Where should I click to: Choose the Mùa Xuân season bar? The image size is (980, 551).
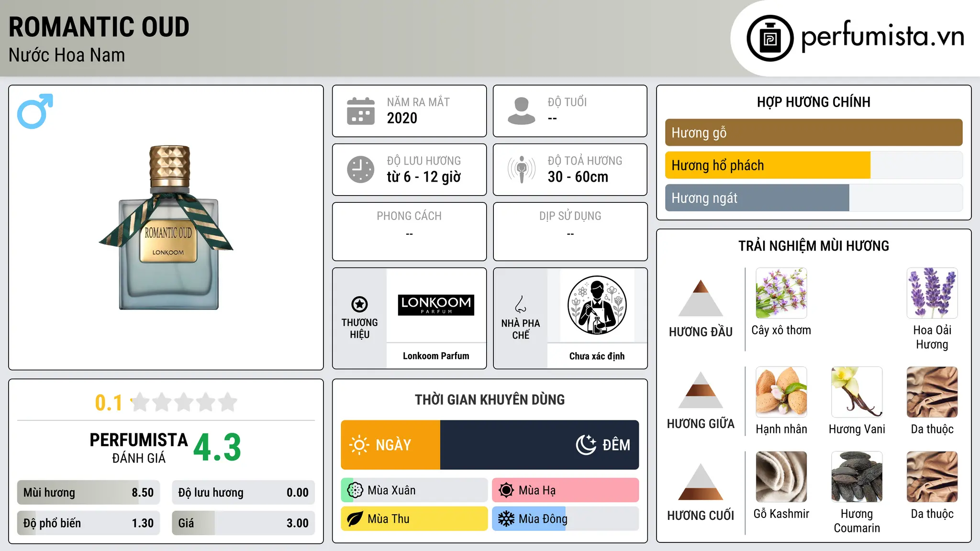tap(414, 490)
